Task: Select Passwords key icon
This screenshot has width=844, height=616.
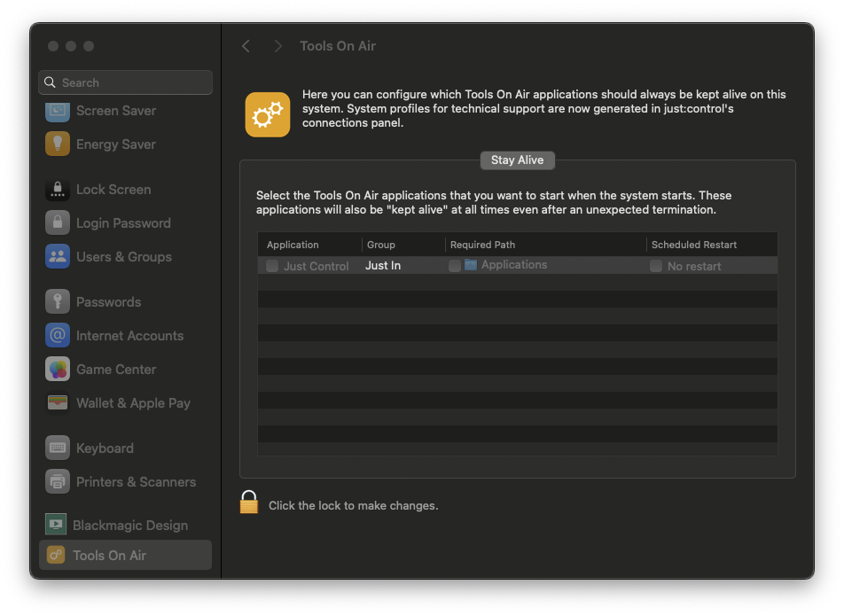Action: (x=58, y=302)
